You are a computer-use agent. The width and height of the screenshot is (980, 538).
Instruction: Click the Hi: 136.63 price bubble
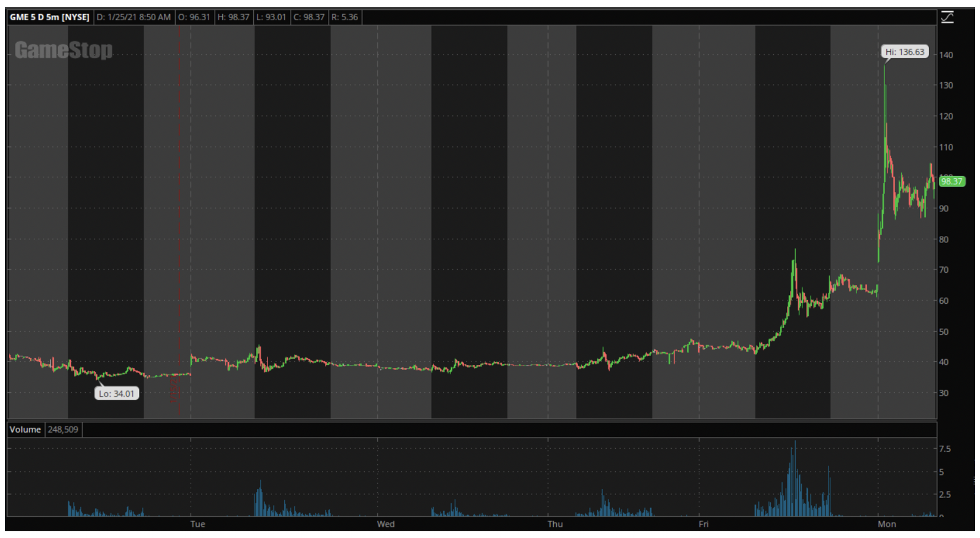point(904,52)
